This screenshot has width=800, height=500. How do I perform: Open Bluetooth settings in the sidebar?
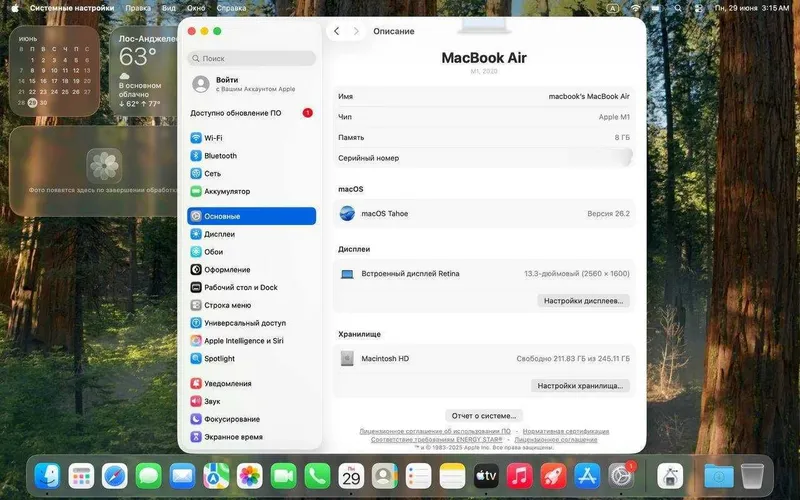click(x=251, y=156)
